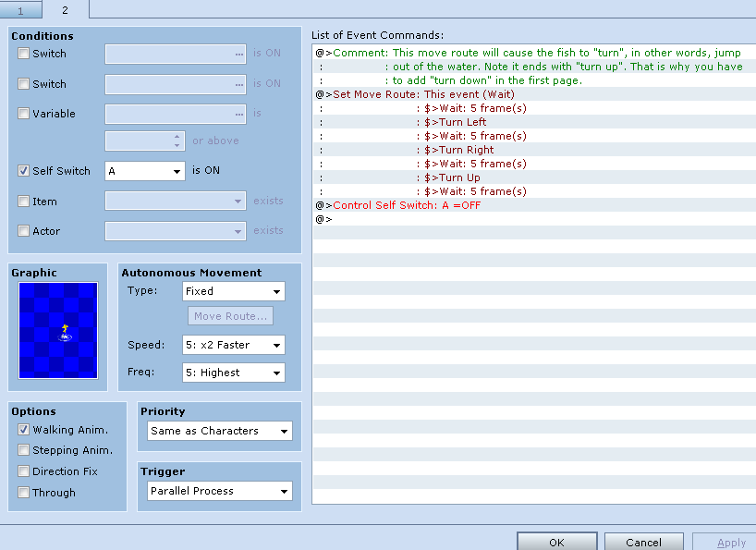Uncheck the Self Switch condition

pyautogui.click(x=23, y=171)
